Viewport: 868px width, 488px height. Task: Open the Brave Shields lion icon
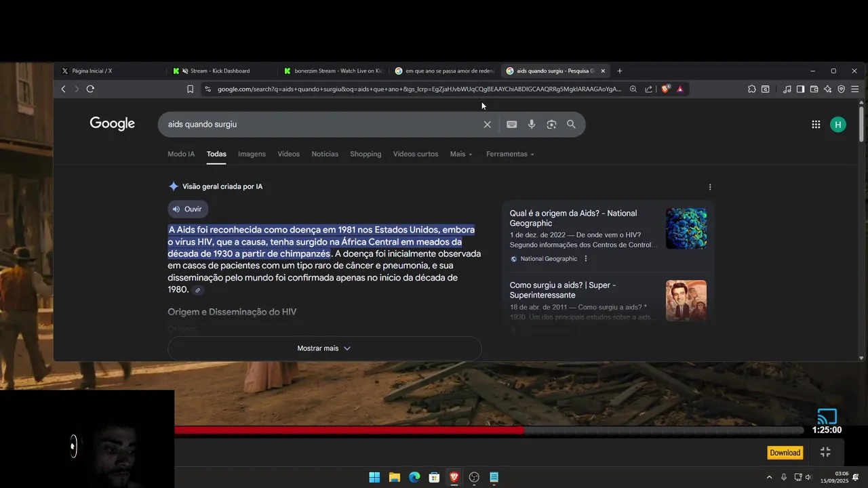(x=665, y=89)
